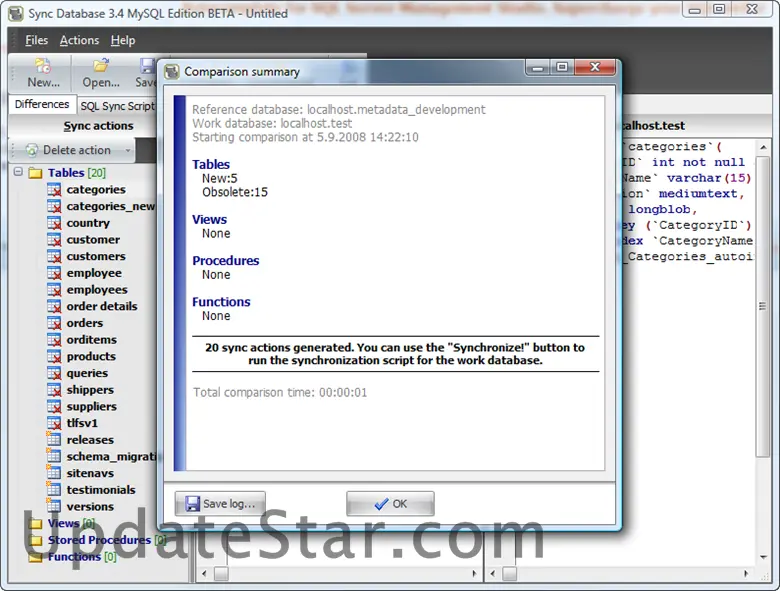Click the New project toolbar icon

click(43, 66)
